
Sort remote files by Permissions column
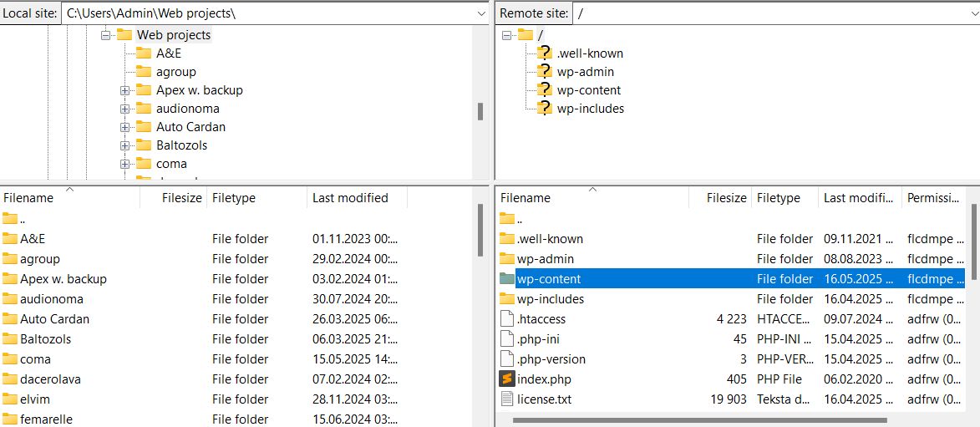(934, 197)
